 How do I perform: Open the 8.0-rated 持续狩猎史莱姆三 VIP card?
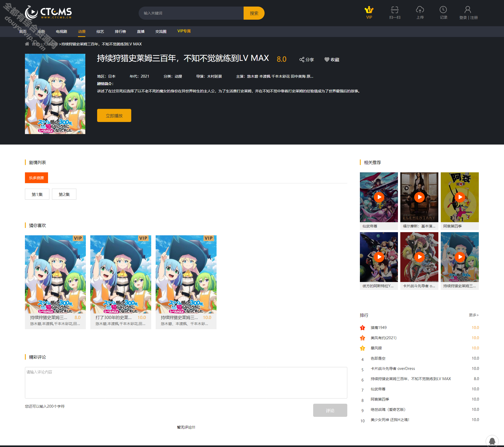pos(55,282)
